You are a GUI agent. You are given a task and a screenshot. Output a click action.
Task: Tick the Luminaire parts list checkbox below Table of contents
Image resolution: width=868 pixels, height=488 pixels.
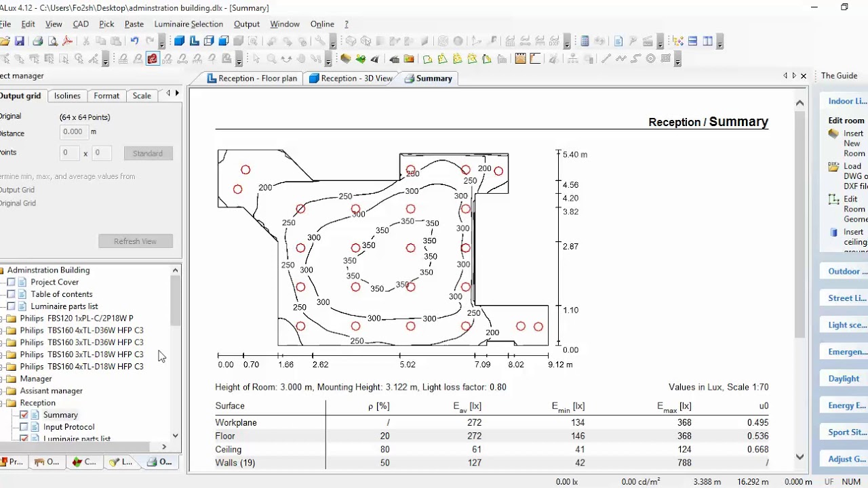tap(11, 306)
